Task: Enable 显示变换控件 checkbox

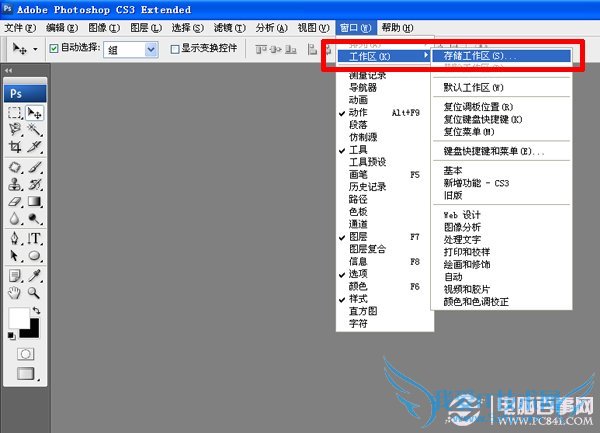Action: click(175, 49)
